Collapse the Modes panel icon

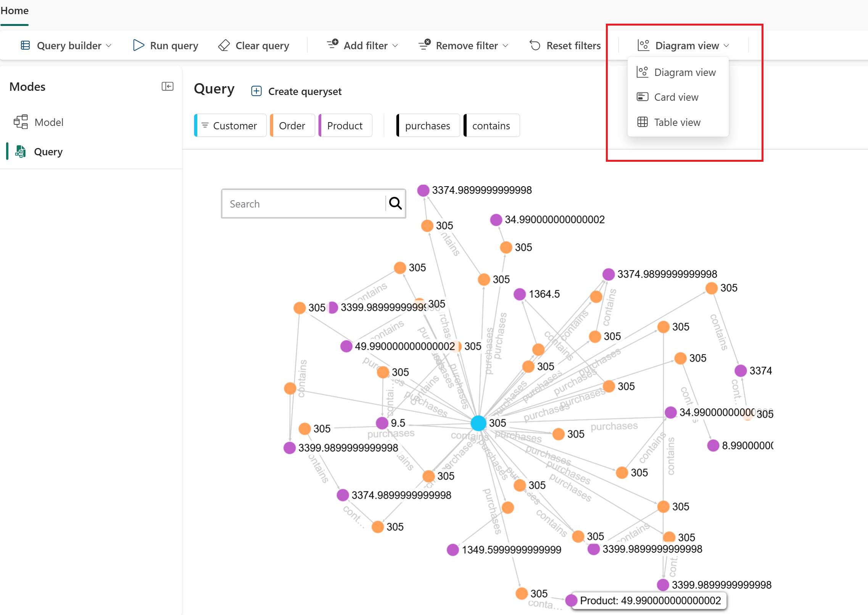167,87
